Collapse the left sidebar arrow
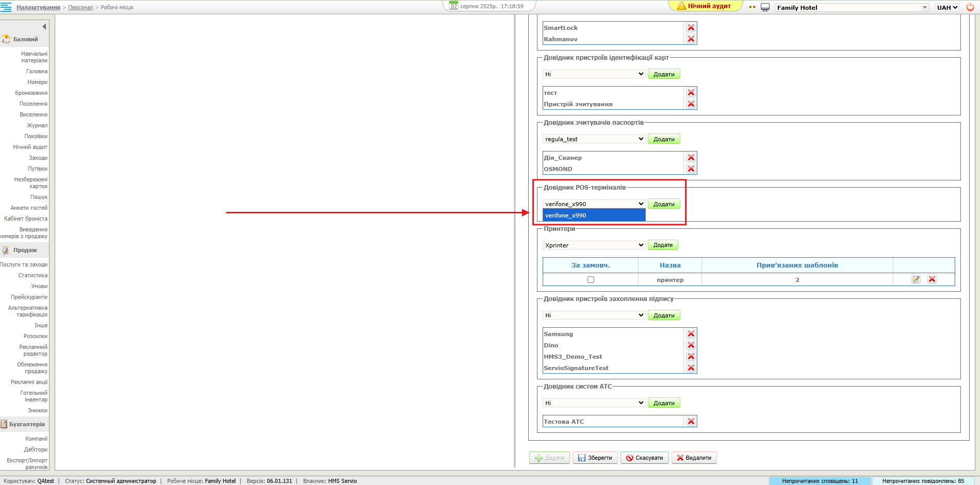 click(44, 26)
